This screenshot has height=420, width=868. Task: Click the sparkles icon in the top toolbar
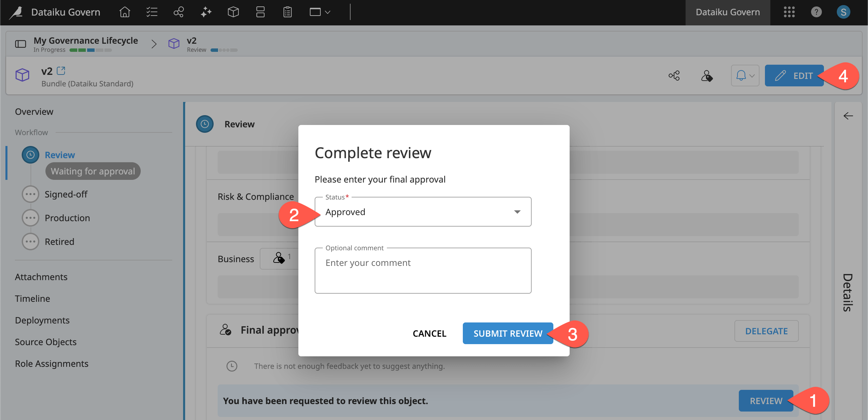coord(206,12)
